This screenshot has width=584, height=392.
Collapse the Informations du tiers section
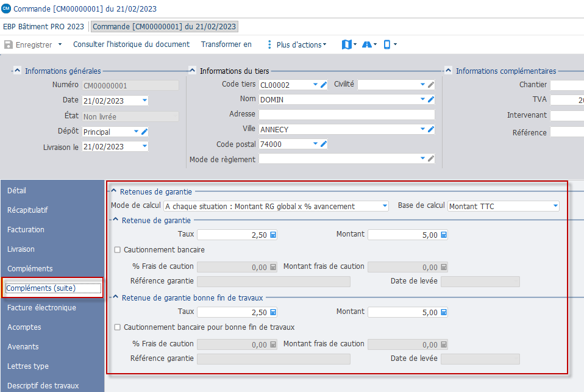(192, 71)
